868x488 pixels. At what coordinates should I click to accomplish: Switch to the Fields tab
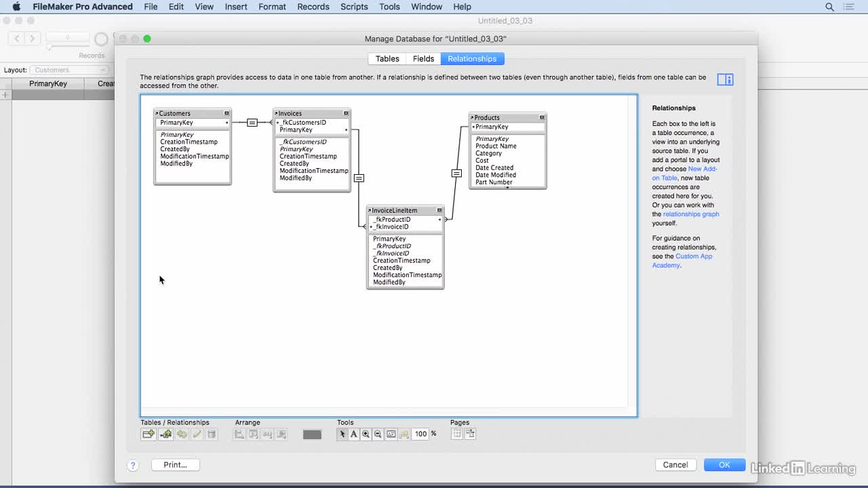coord(423,59)
